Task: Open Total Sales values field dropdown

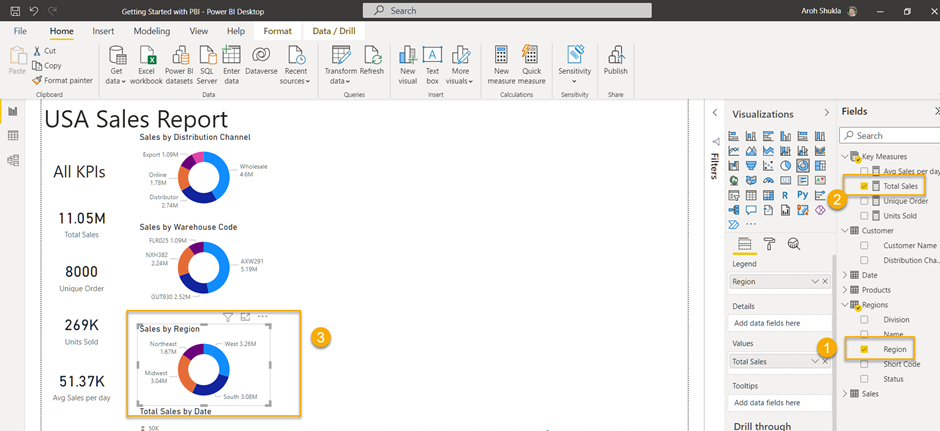Action: (x=815, y=361)
